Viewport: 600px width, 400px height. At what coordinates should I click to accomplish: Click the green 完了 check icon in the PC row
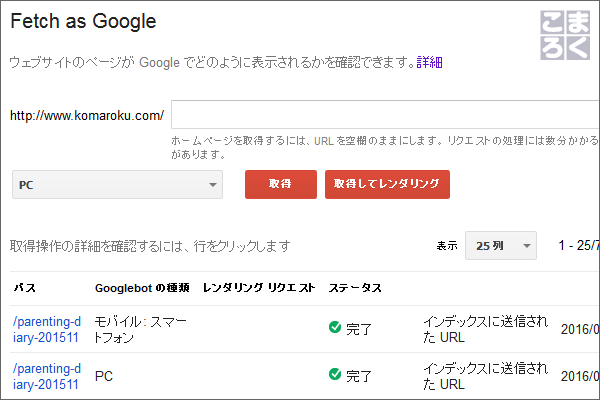point(335,374)
